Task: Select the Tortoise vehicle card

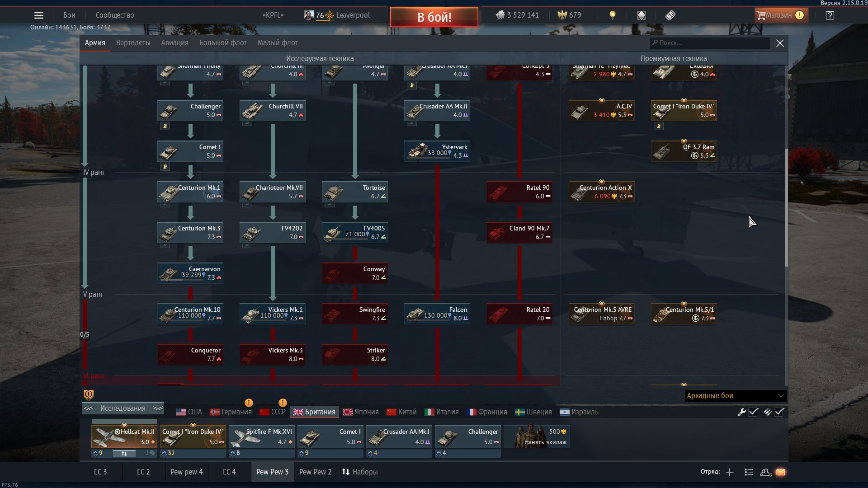Action: pyautogui.click(x=355, y=192)
